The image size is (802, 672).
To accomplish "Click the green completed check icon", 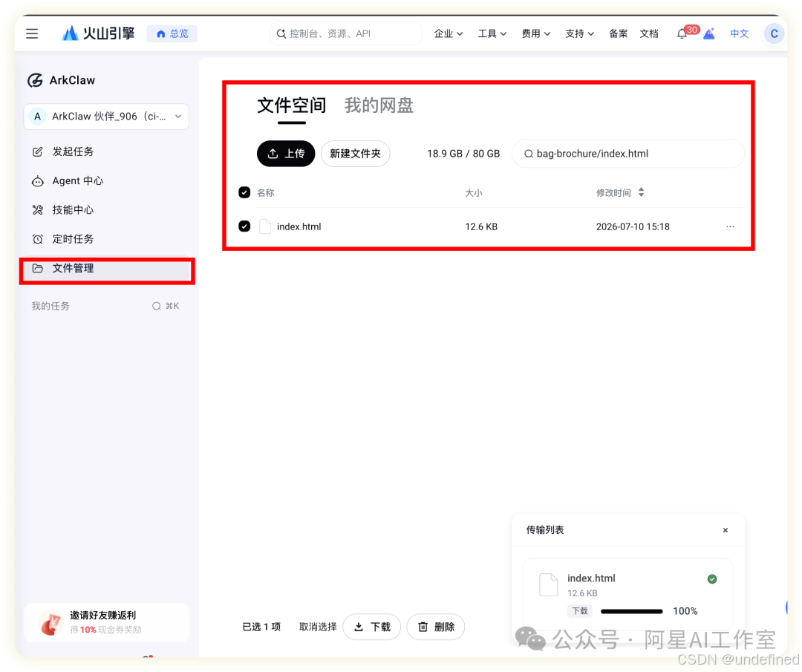I will click(712, 579).
